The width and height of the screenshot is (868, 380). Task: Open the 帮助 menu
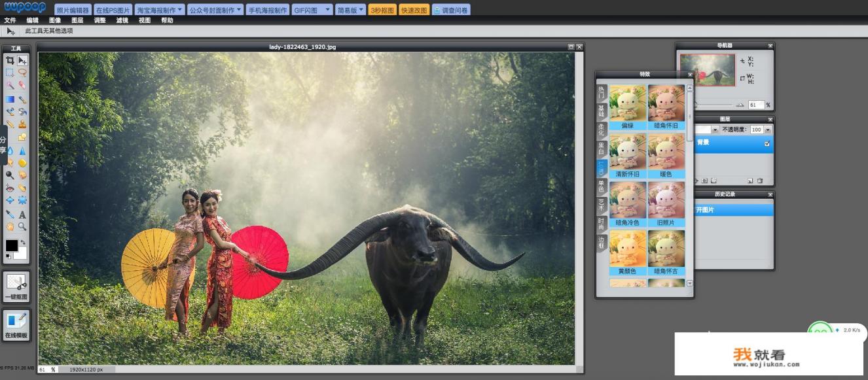point(167,20)
